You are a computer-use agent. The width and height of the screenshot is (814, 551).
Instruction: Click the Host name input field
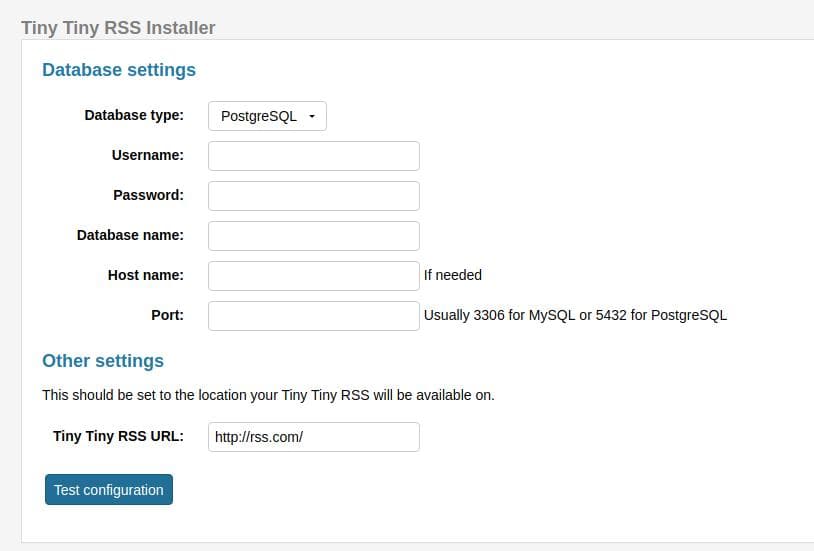point(314,276)
